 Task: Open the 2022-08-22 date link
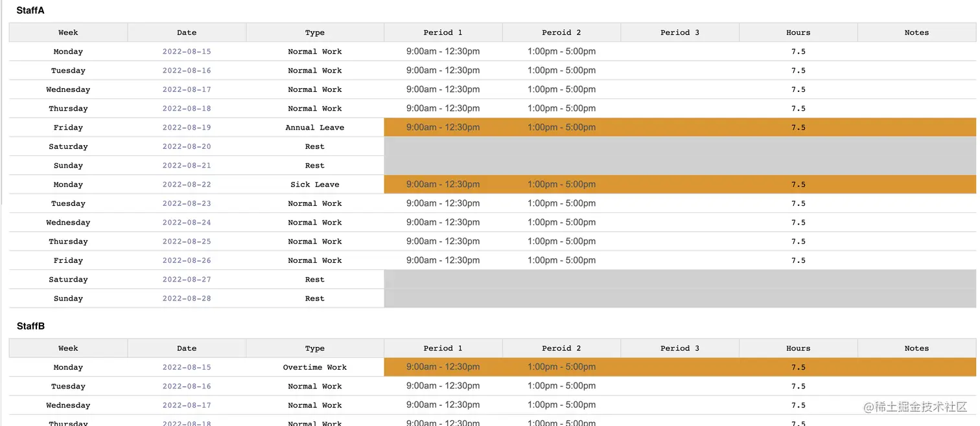(x=187, y=185)
